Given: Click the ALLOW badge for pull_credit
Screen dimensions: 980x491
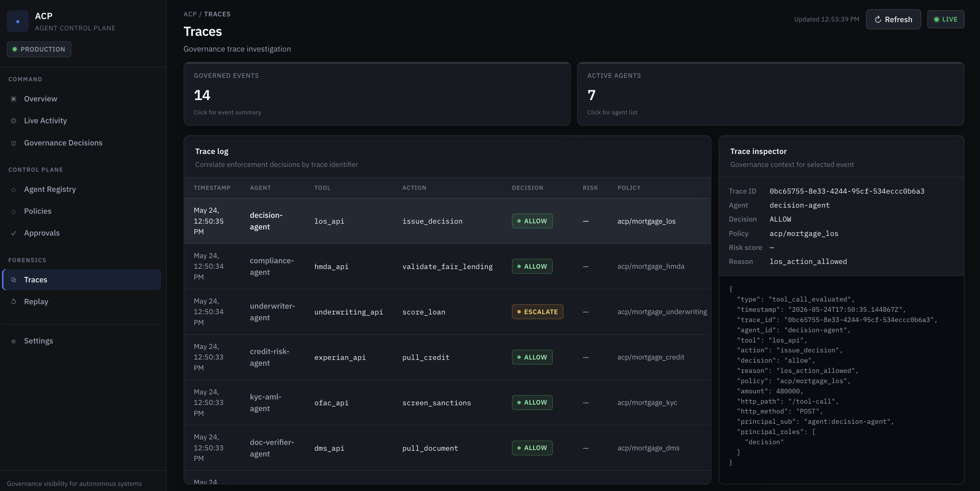Looking at the screenshot, I should tap(532, 357).
